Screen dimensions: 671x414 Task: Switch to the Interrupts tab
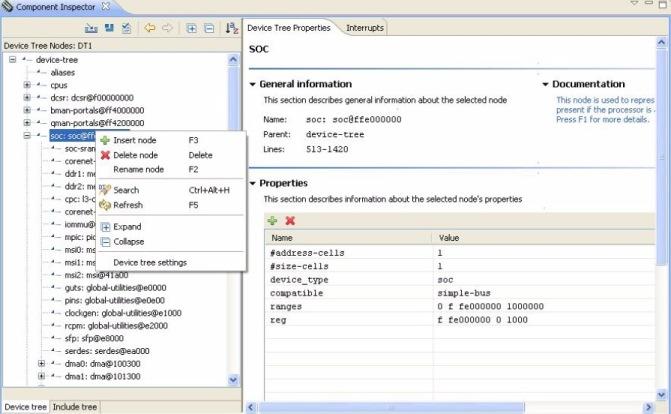[x=364, y=28]
